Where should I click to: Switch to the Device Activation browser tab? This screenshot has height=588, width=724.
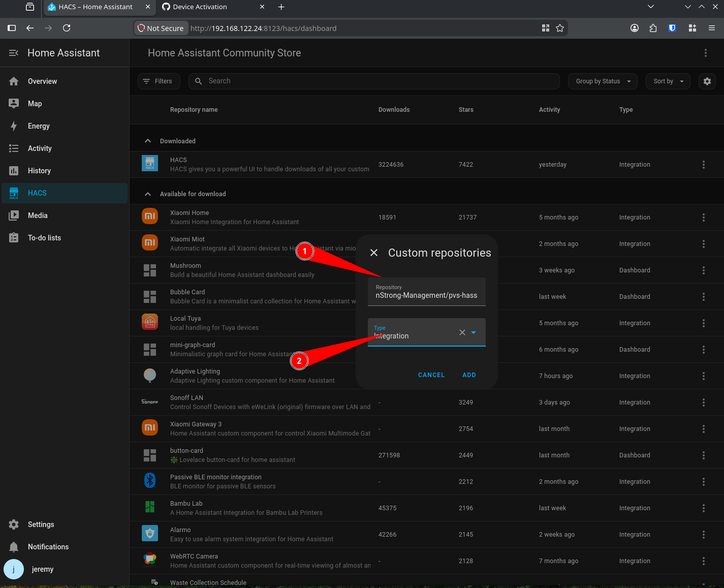click(x=213, y=7)
